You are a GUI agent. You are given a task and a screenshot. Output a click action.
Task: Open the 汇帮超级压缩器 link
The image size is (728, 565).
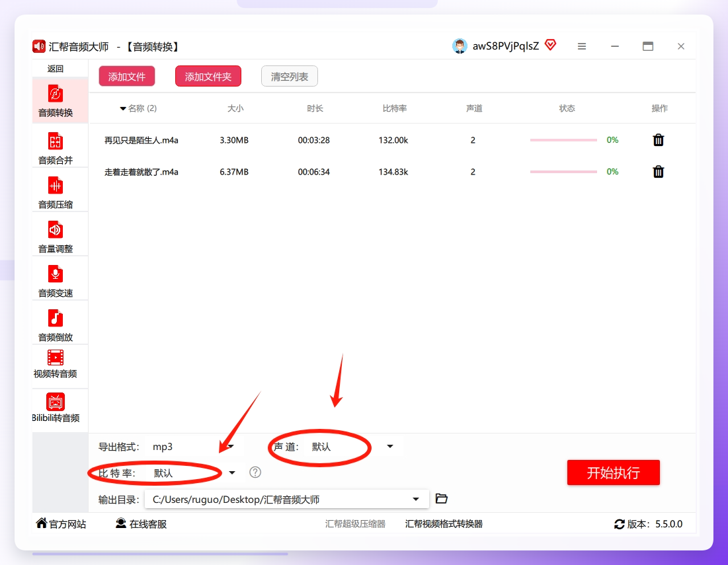coord(355,524)
